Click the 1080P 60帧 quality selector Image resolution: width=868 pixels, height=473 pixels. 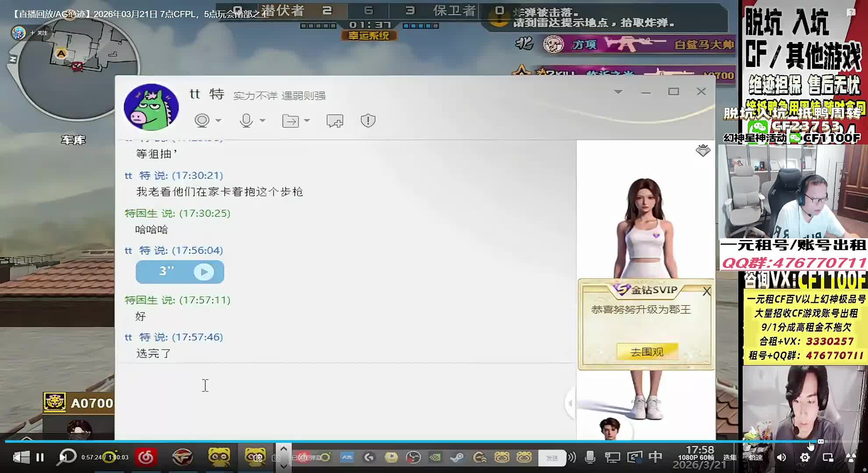tap(696, 458)
